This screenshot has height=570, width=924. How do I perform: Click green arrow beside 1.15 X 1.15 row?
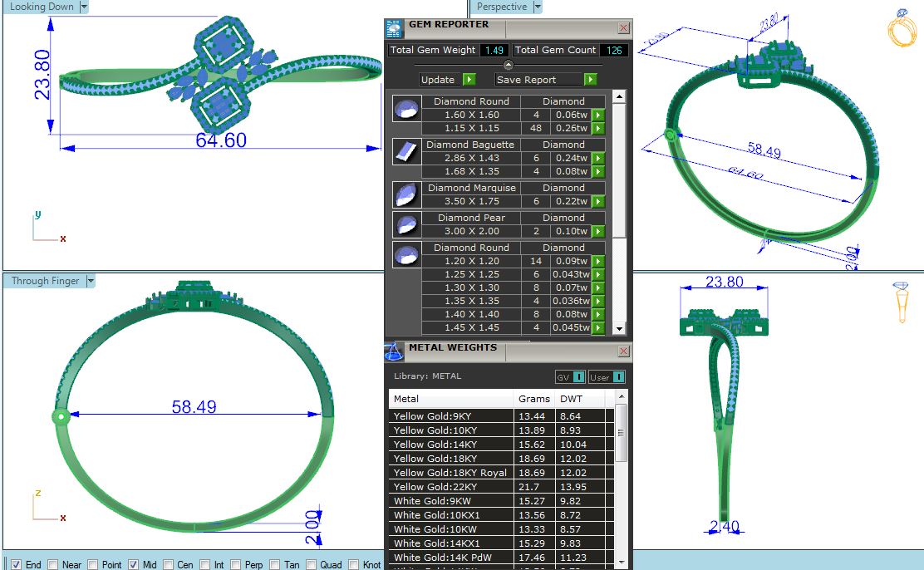coord(597,129)
